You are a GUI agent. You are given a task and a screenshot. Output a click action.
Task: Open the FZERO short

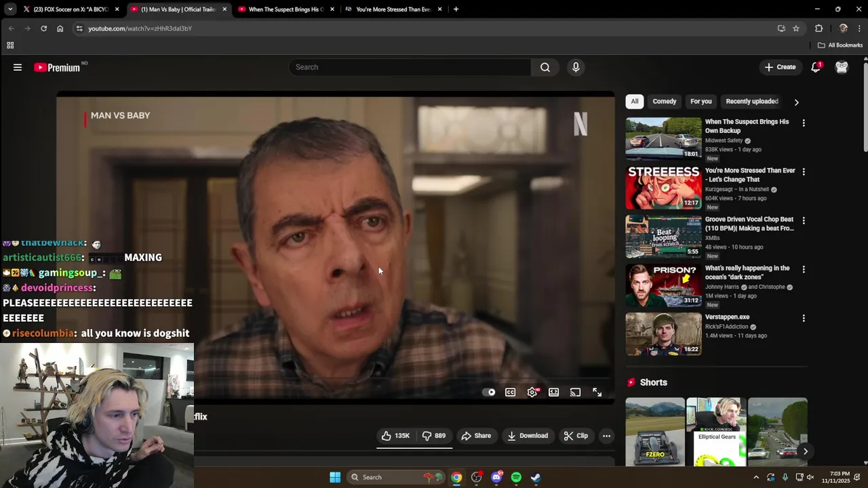655,432
